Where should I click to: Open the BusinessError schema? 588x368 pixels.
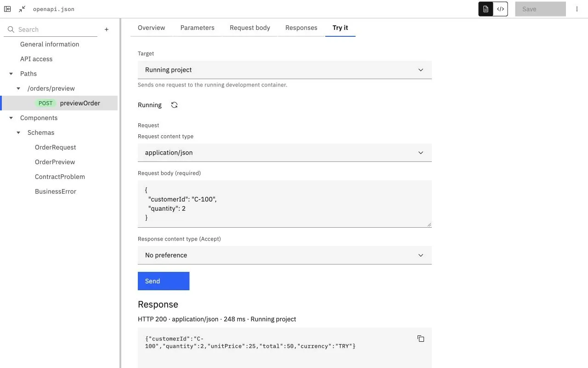pyautogui.click(x=56, y=191)
